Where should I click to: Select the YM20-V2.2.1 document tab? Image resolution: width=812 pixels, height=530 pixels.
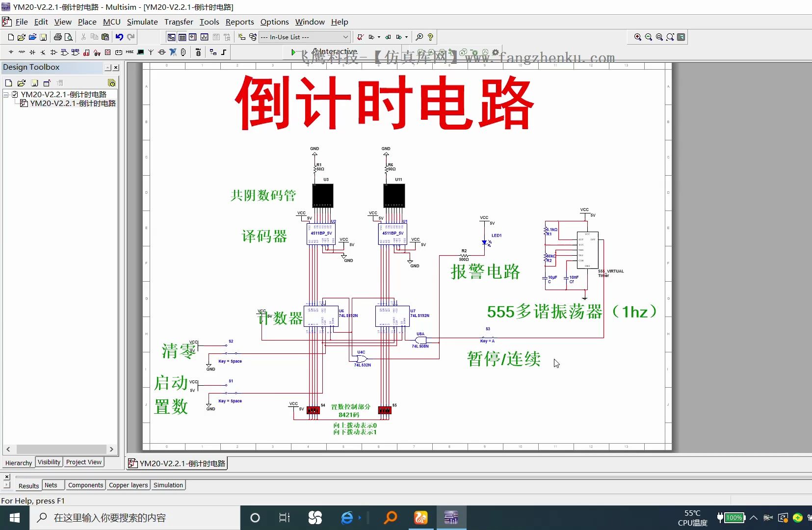click(x=177, y=463)
